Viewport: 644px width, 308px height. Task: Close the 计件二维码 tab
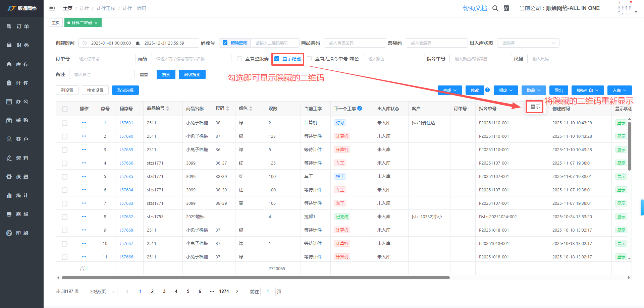96,23
